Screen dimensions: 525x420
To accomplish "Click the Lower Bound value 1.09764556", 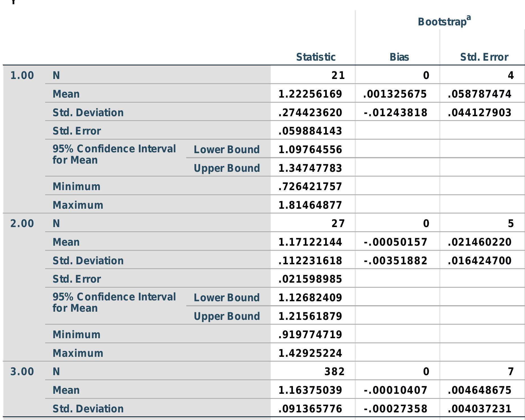I will coord(310,150).
